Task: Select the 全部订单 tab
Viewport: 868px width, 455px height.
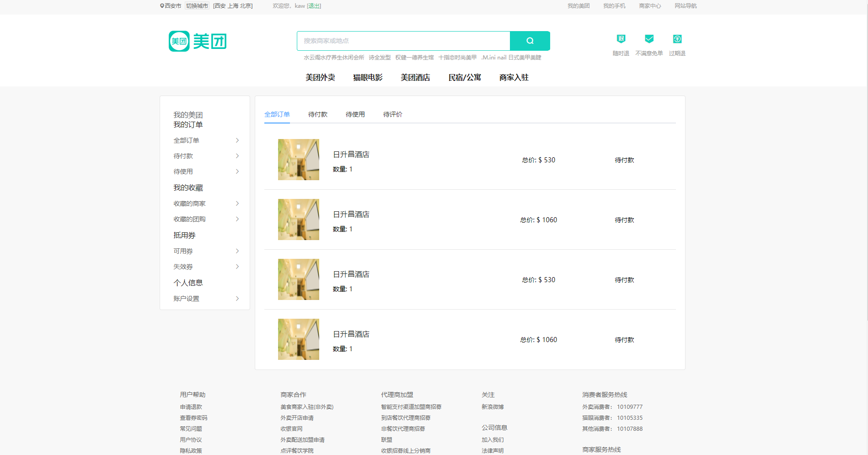Action: click(x=277, y=114)
